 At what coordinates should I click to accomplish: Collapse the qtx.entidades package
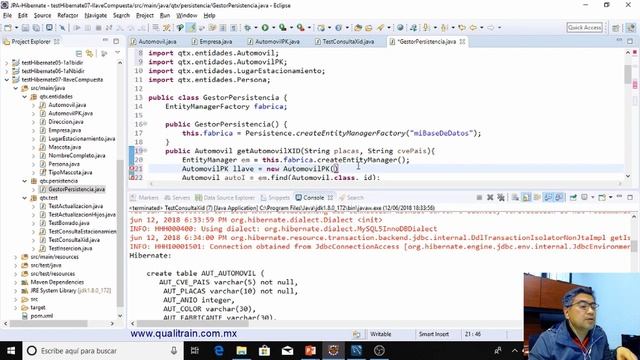click(24, 97)
